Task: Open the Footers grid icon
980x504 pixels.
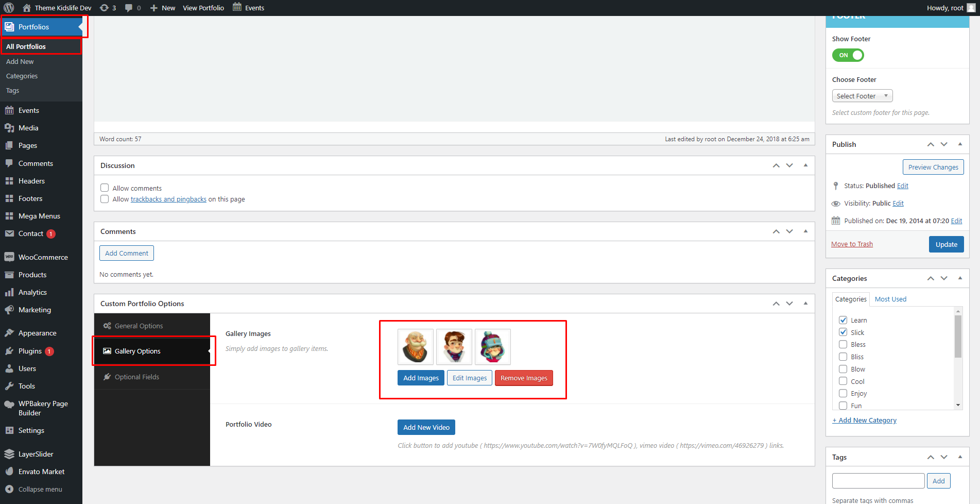Action: click(9, 198)
